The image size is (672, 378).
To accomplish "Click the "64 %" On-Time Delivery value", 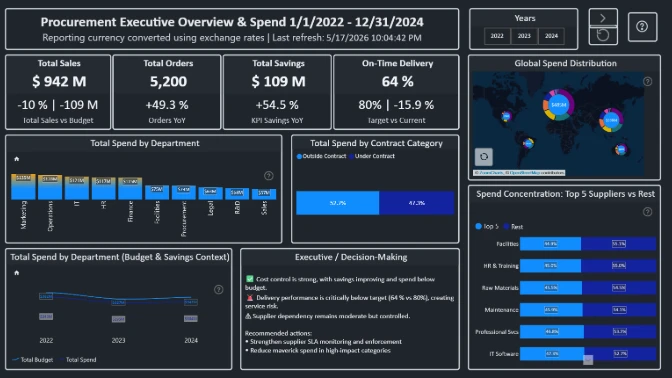I will [x=398, y=81].
